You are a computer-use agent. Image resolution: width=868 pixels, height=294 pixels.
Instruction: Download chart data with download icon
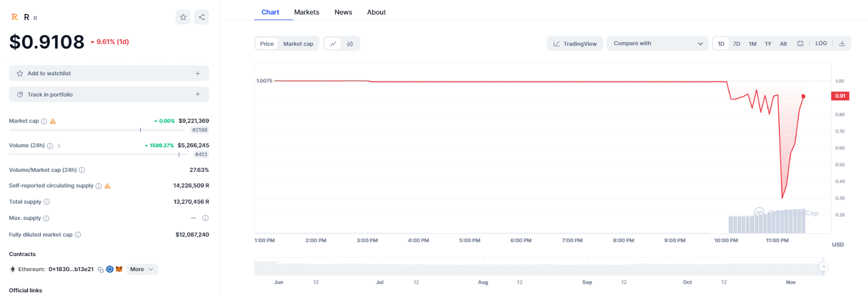click(842, 44)
